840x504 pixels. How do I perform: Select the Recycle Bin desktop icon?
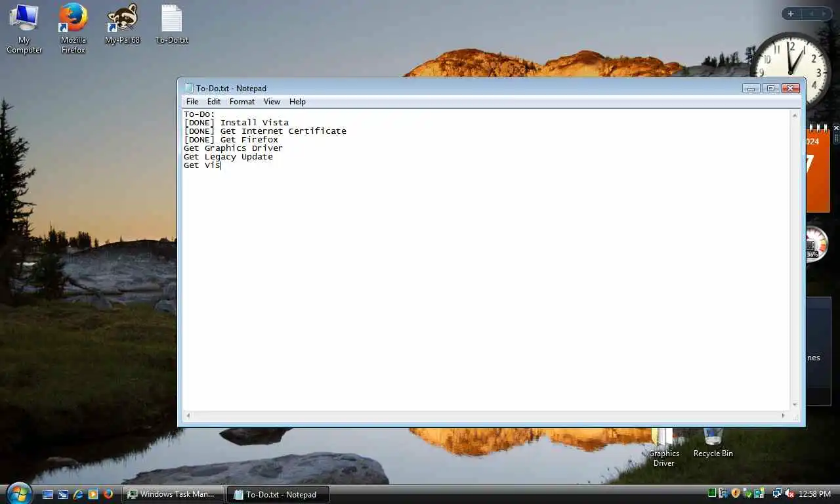coord(713,444)
